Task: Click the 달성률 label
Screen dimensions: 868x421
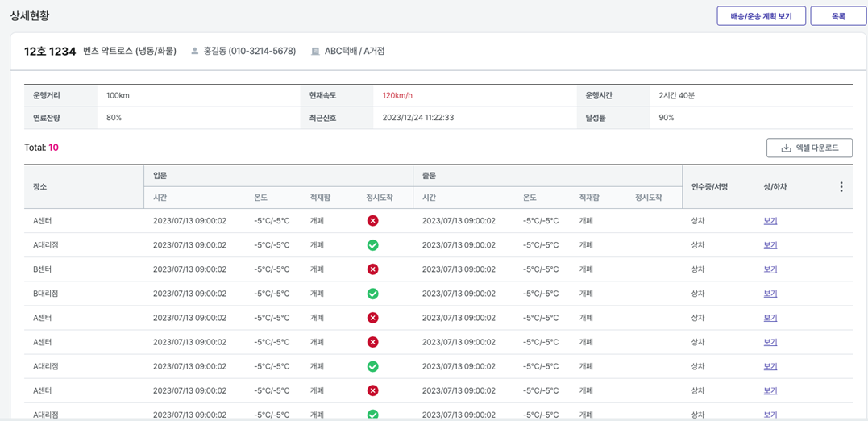Action: point(596,118)
